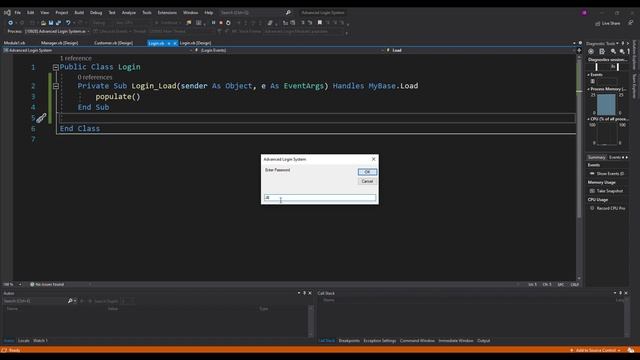Image resolution: width=640 pixels, height=360 pixels.
Task: Select the Summary tab in Diagnostic Tools
Action: tap(596, 158)
